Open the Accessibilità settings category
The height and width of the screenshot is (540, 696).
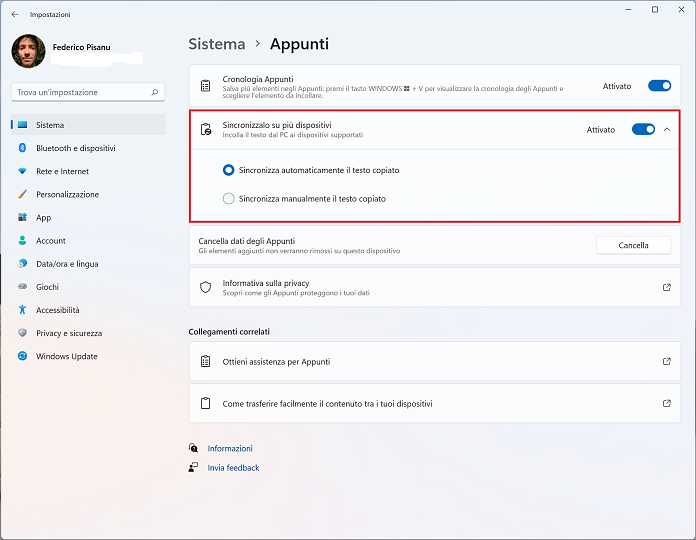coord(57,310)
